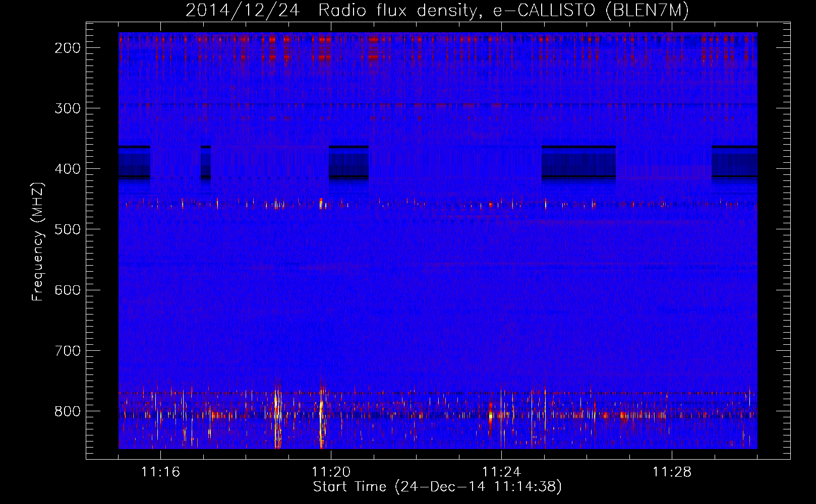Click the 500 frequency tick label
Image resolution: width=816 pixels, height=504 pixels.
coord(68,229)
